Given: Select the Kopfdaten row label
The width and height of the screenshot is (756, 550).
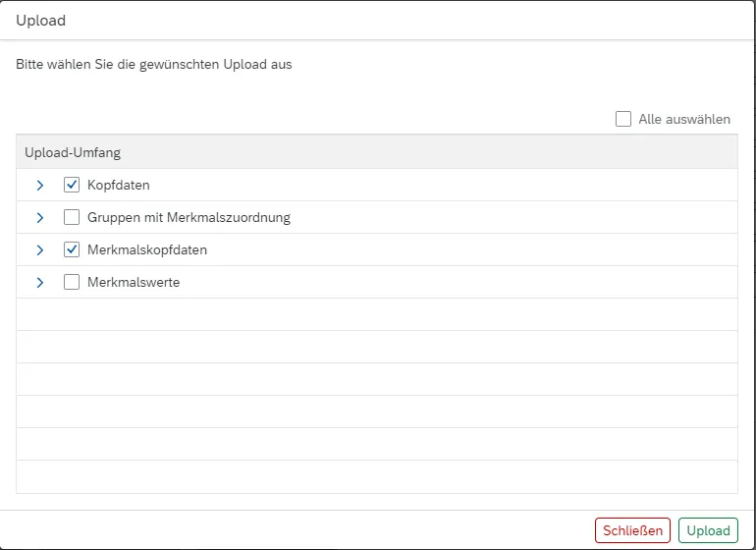Looking at the screenshot, I should 118,185.
